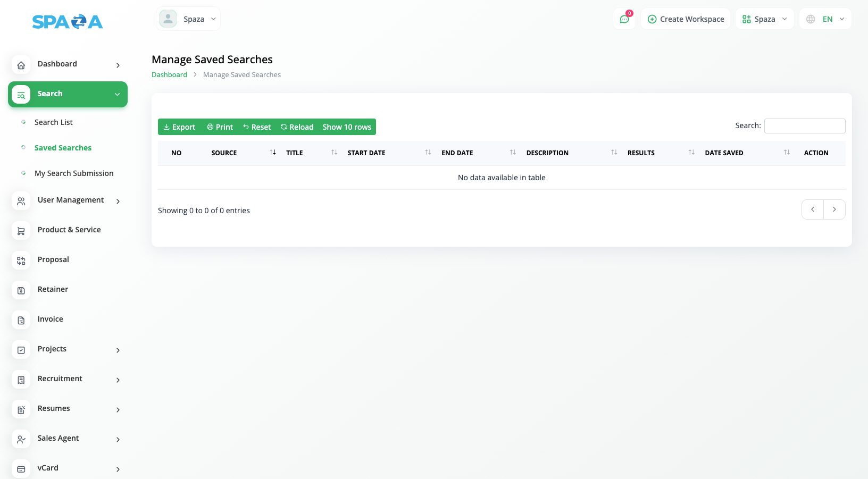Click the Product & Service cart icon
The image size is (868, 479).
pyautogui.click(x=21, y=231)
